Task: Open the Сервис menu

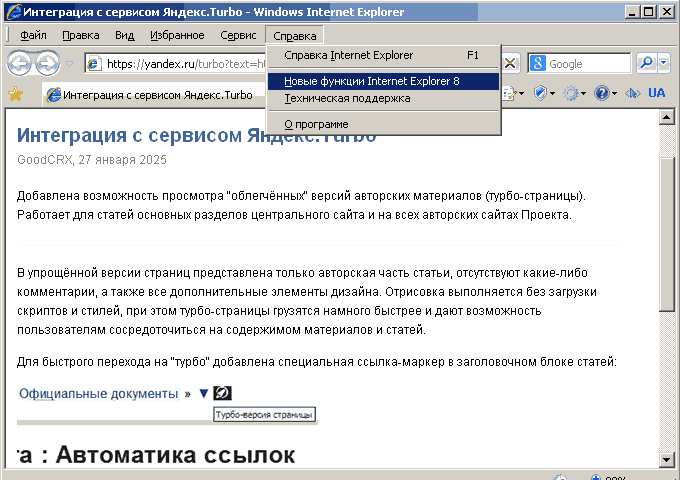Action: click(238, 35)
